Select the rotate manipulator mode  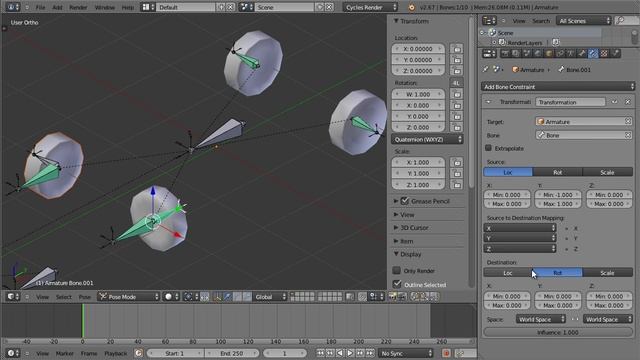tap(238, 297)
